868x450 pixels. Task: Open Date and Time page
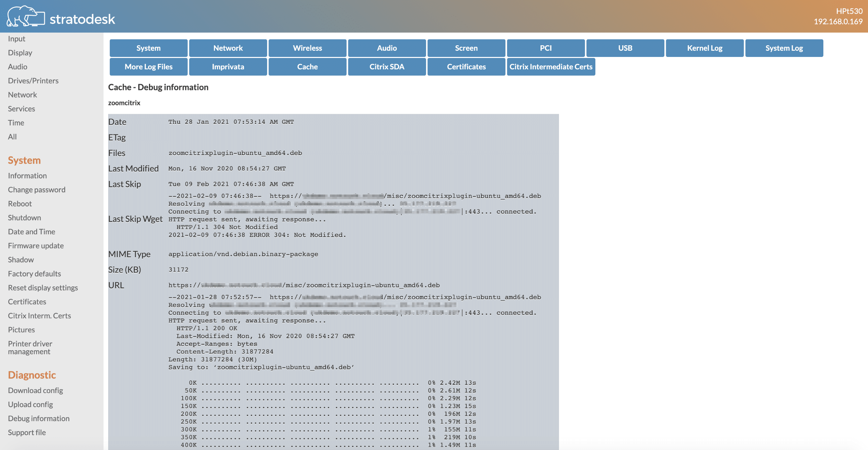[x=32, y=232]
